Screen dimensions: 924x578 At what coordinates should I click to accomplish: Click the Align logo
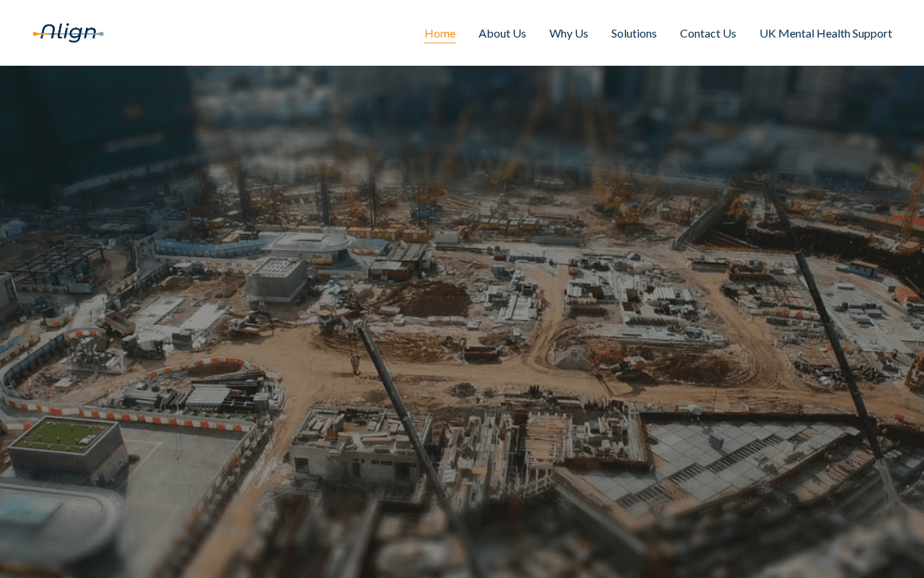(x=68, y=33)
